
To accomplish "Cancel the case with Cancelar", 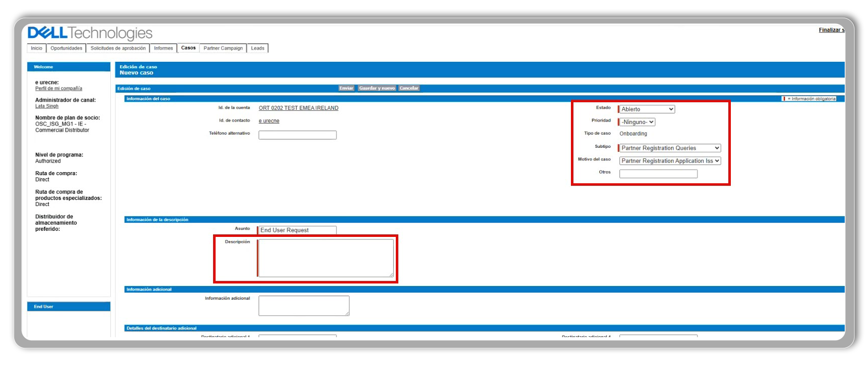I will pos(408,88).
